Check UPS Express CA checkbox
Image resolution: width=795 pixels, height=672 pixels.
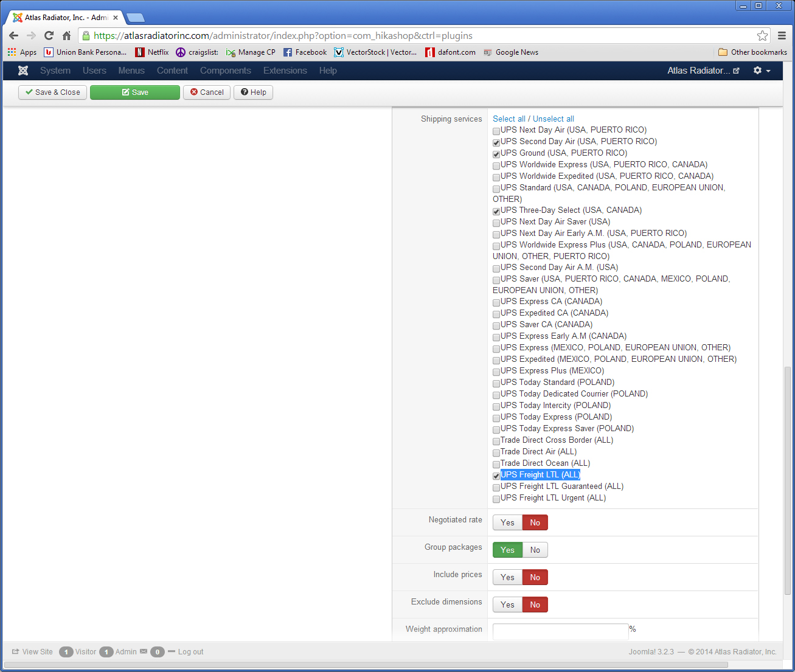tap(496, 302)
